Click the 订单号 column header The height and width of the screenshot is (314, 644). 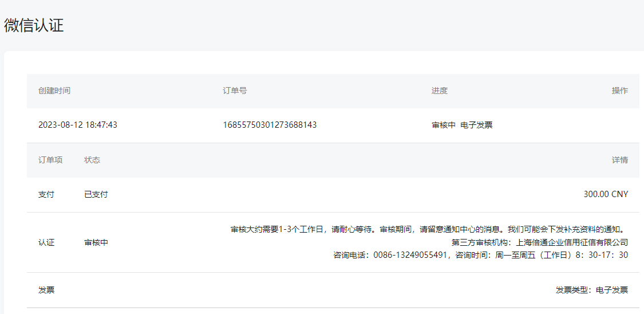click(235, 91)
